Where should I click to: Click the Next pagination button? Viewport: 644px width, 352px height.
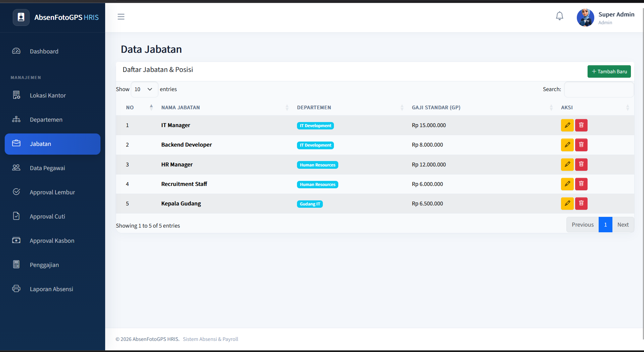pyautogui.click(x=623, y=225)
